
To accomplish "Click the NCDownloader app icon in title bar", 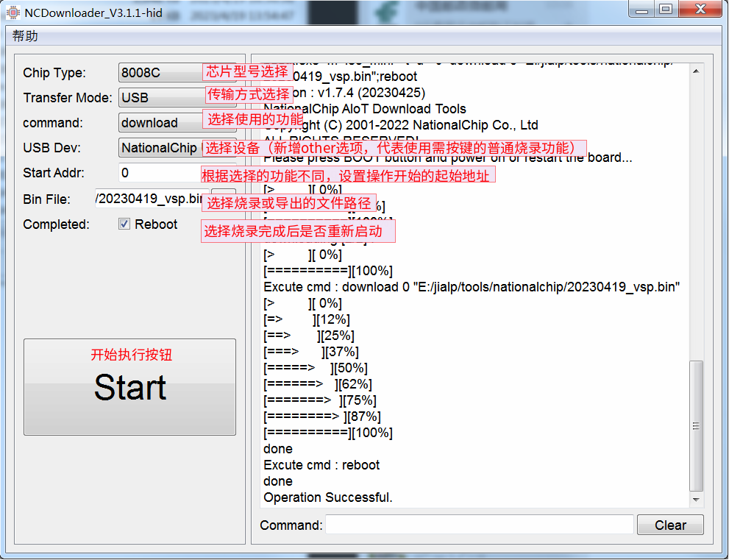I will pos(13,13).
